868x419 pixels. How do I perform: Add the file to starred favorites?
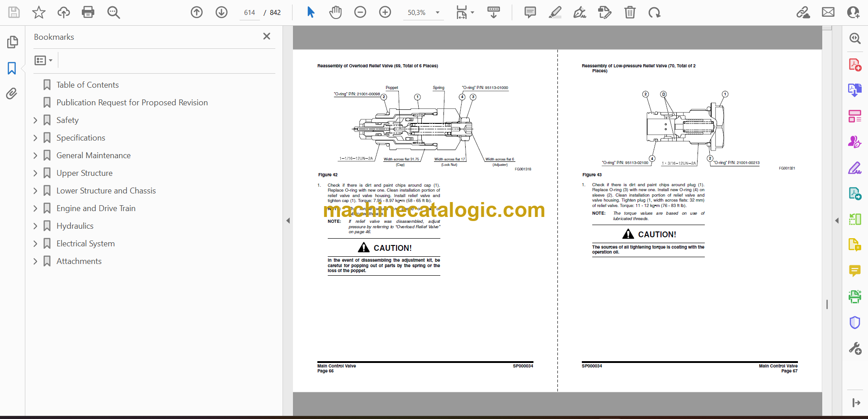(x=39, y=12)
